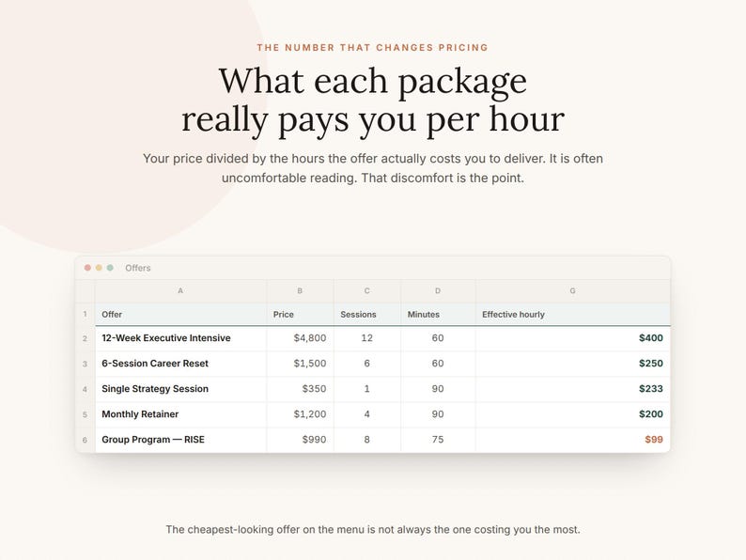
Task: Select the Single Strategy Session cell
Action: pos(180,389)
